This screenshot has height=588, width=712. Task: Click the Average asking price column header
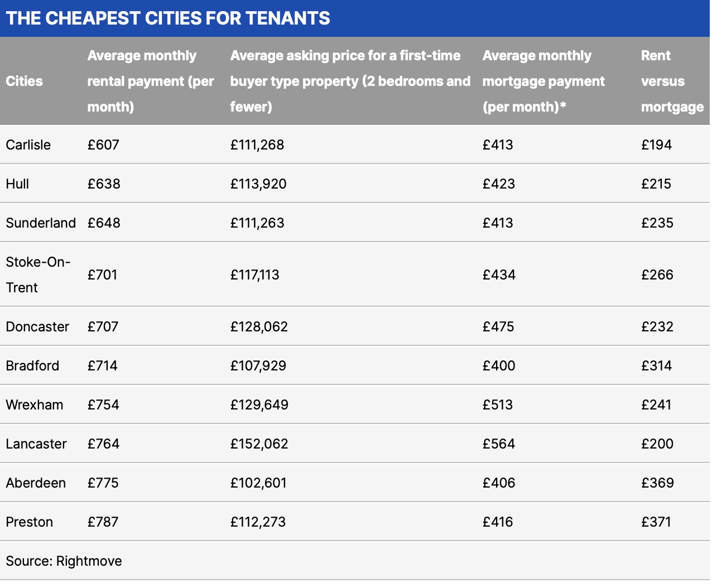350,81
